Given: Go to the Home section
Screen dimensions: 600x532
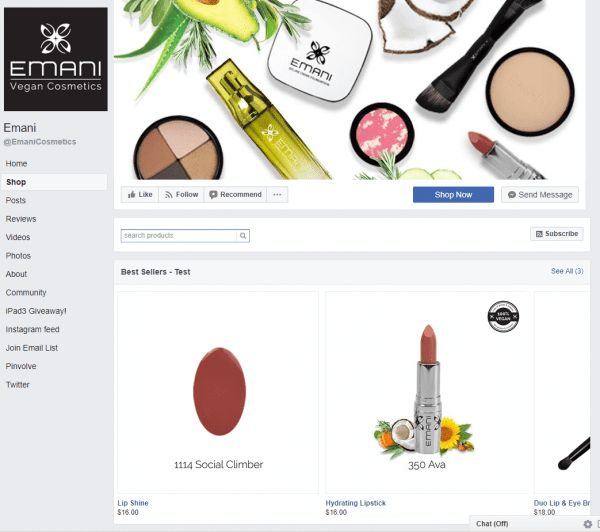Looking at the screenshot, I should (16, 164).
